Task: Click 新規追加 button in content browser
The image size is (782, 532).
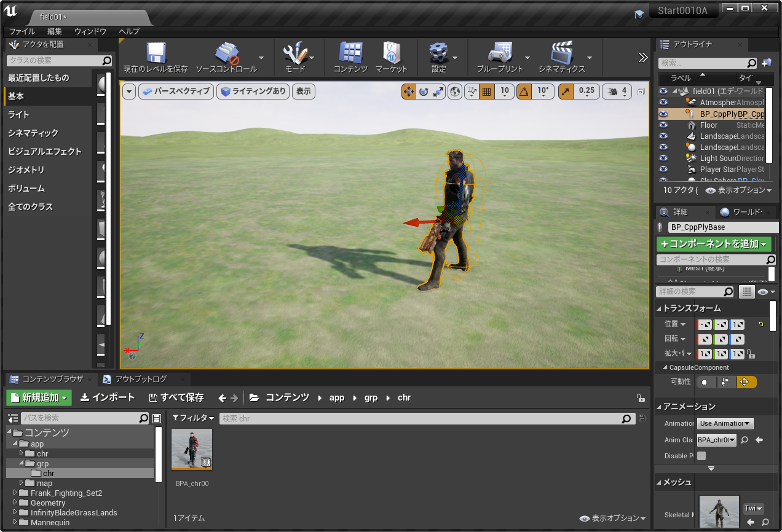Action: pos(39,397)
